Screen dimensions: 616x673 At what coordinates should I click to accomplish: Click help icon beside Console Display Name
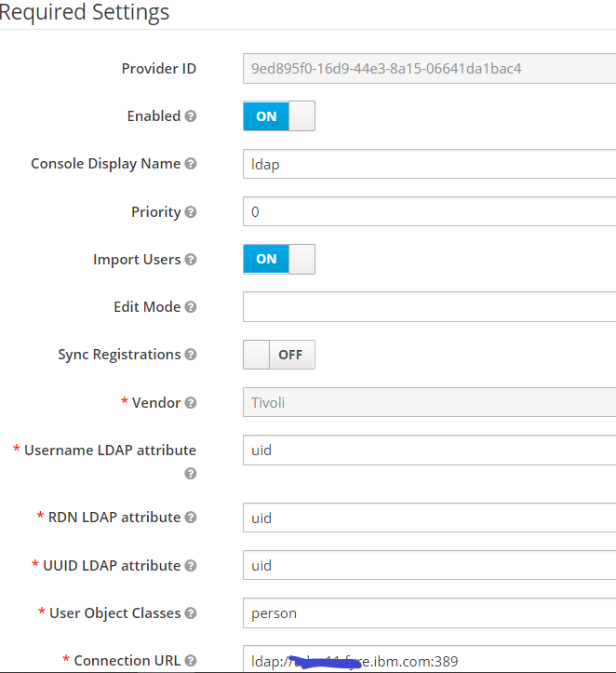191,164
